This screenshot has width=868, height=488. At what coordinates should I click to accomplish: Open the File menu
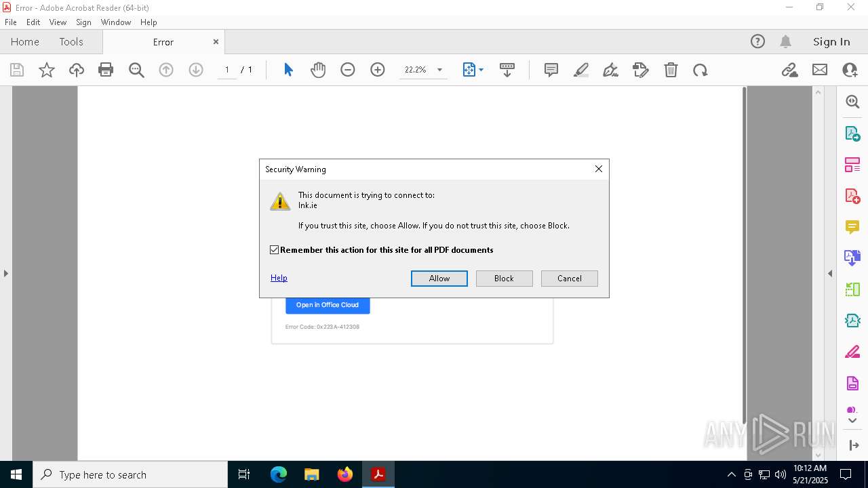[x=11, y=22]
